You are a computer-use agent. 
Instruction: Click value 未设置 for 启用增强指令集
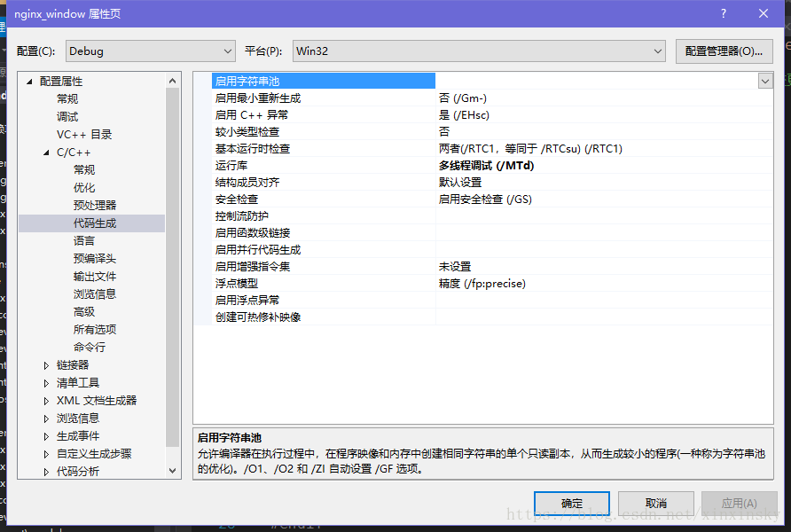[x=455, y=266]
